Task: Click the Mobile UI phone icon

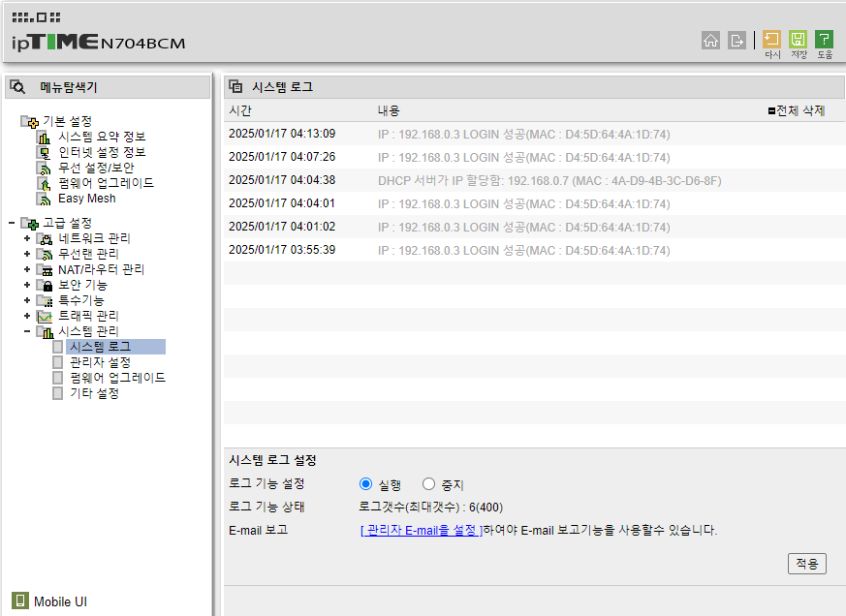Action: [20, 601]
